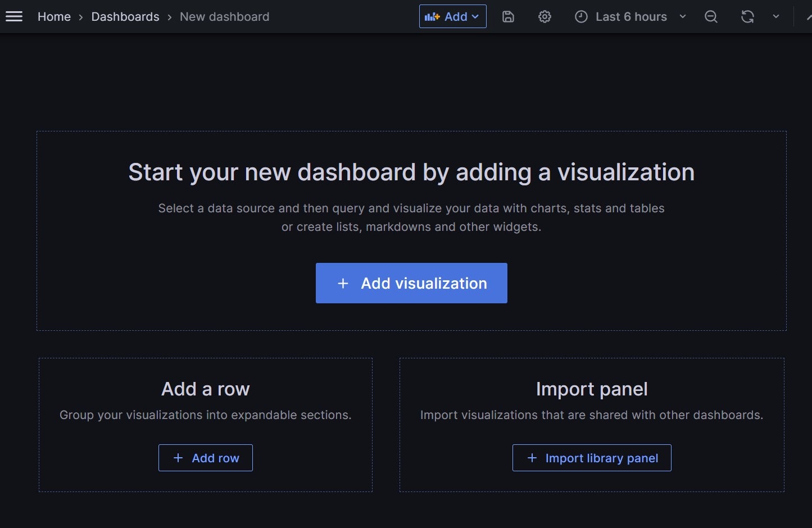Screen dimensions: 812x528
Task: Zoom out time range with magnifier icon
Action: click(x=711, y=17)
